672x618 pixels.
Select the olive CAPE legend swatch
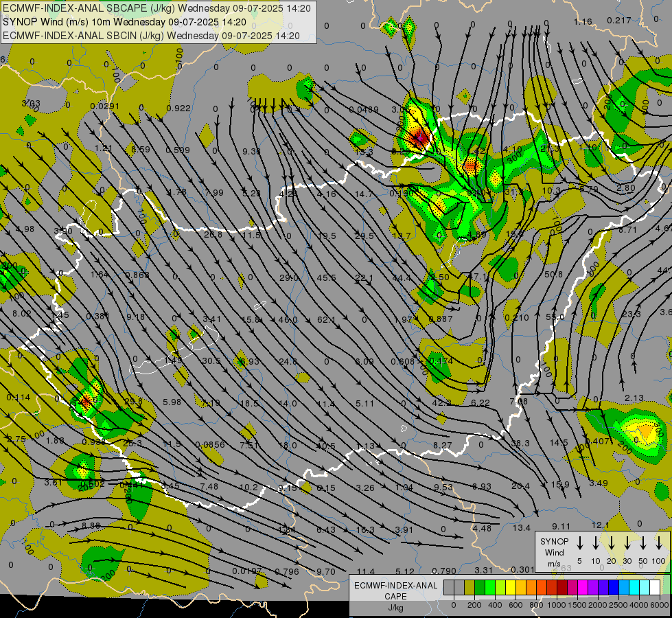click(470, 587)
